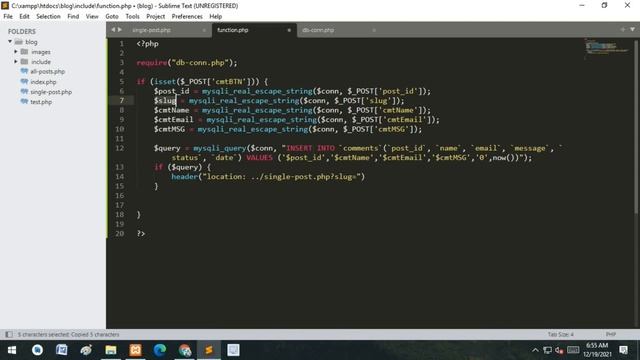Toggle the sidebar via status bar icon
Viewport: 640px width, 360px height.
point(9,334)
